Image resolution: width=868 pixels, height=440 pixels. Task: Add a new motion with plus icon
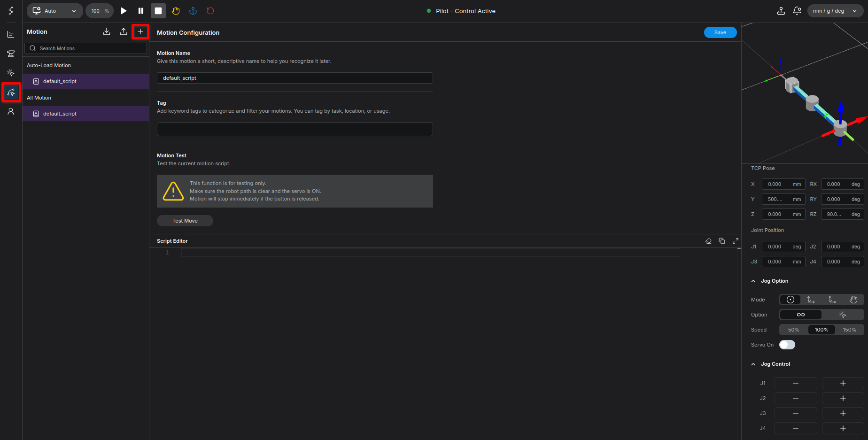[x=140, y=31]
